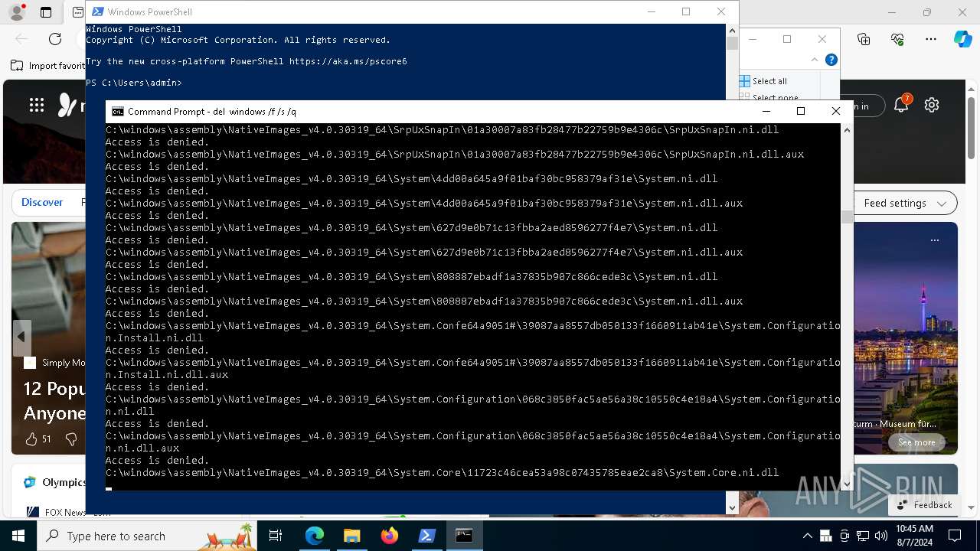This screenshot has width=980, height=551.
Task: Click the MSN butterfly logo
Action: click(68, 105)
